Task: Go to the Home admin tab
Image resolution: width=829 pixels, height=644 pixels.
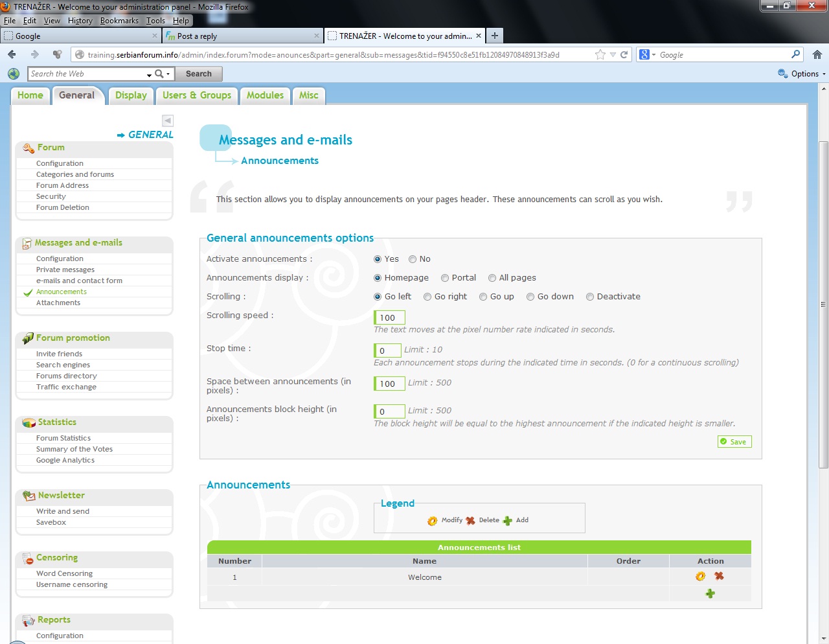Action: point(30,96)
